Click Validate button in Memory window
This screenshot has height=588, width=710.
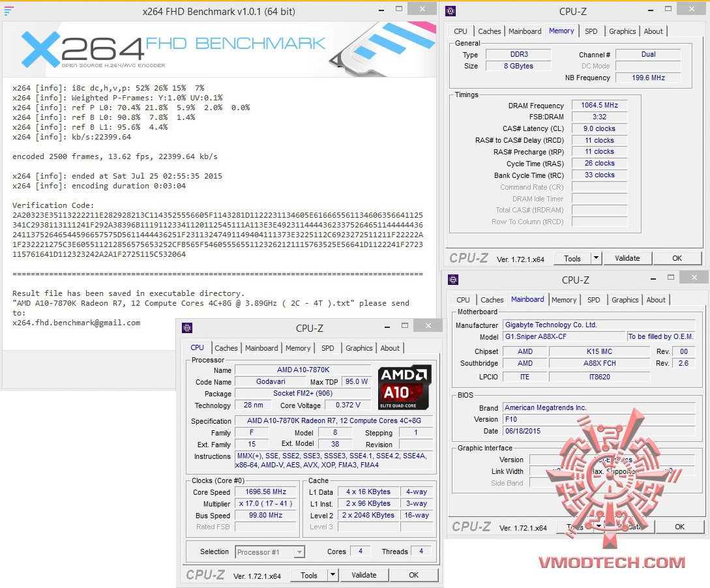627,258
